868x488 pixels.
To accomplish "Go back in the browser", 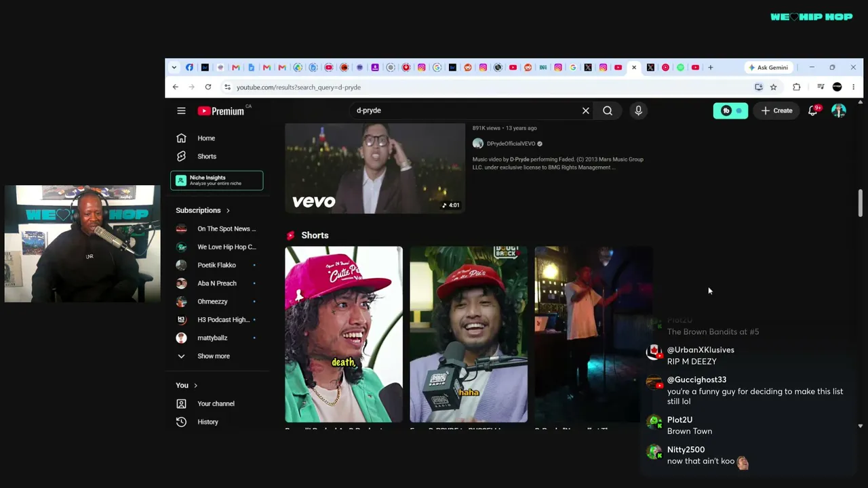I will pos(175,87).
